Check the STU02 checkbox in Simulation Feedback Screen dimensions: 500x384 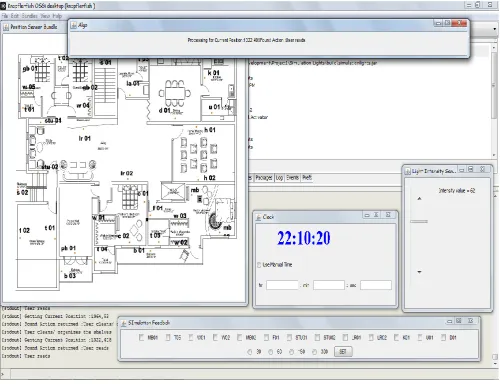point(317,338)
